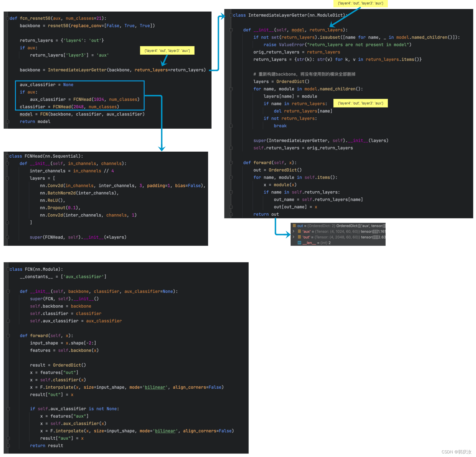The image size is (476, 457).
Task: Click the 'x = features["out"]' line
Action: click(x=54, y=373)
